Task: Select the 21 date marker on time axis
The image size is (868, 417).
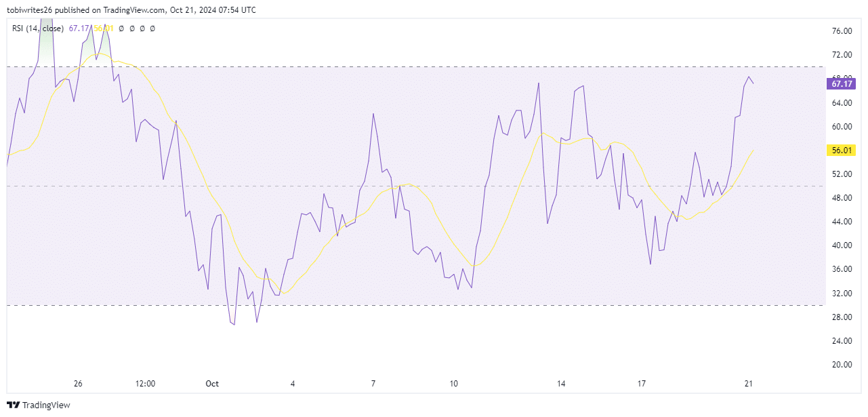Action: tap(749, 384)
